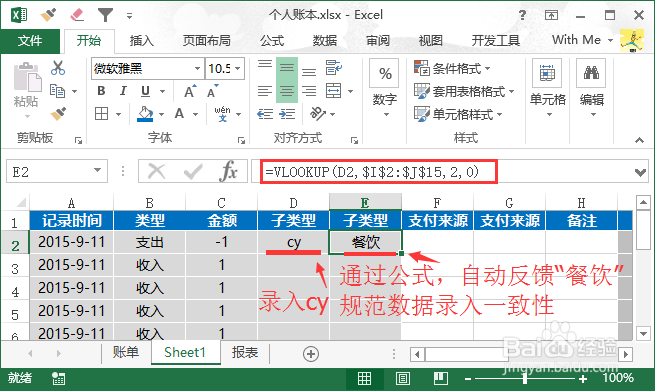
Task: Open the 数字 number format dropdown
Action: pyautogui.click(x=385, y=89)
